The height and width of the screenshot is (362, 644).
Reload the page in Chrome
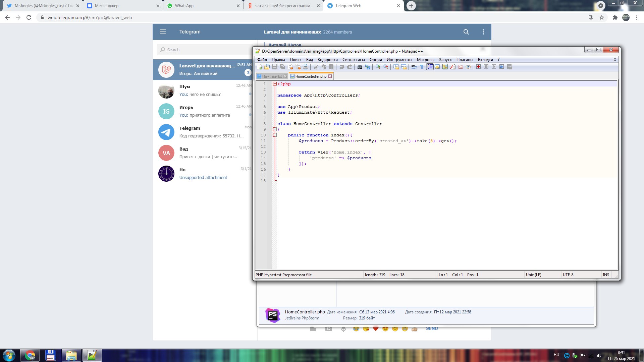pos(29,17)
